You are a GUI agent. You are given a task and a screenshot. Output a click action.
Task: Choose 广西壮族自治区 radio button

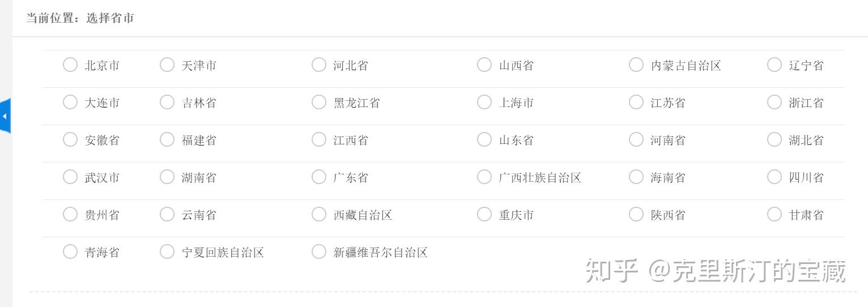[484, 177]
